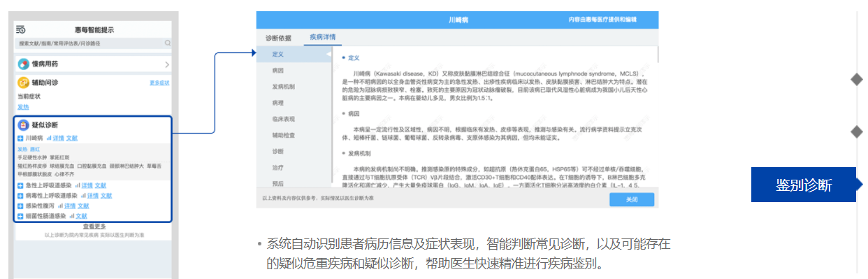Open 详情 link for 川崎病
868x279 pixels.
point(59,138)
